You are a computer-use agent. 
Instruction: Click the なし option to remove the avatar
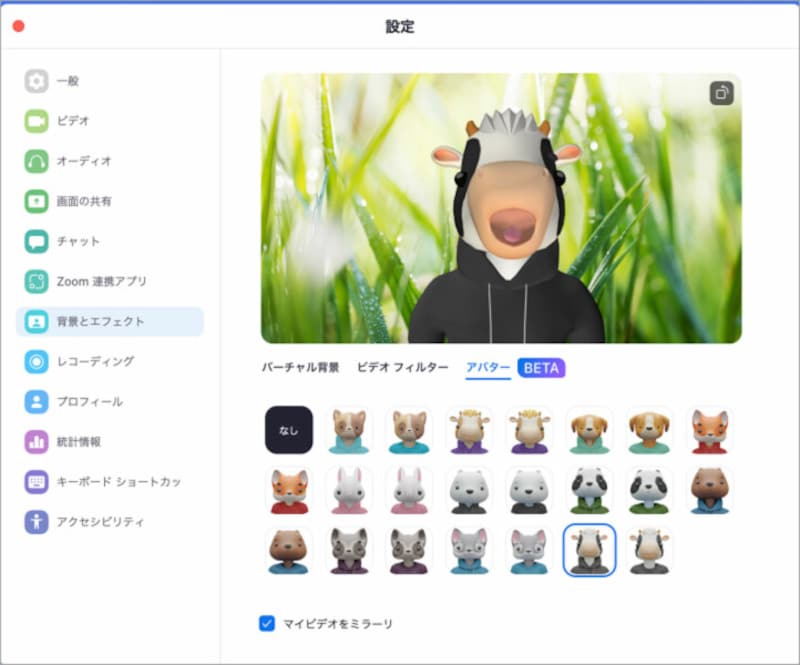pos(287,430)
